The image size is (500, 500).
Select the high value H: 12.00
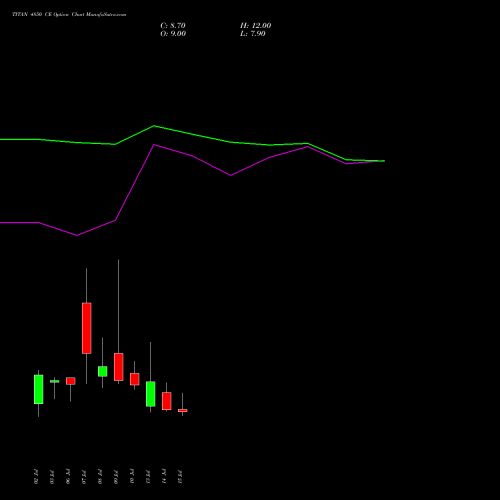[x=256, y=26]
